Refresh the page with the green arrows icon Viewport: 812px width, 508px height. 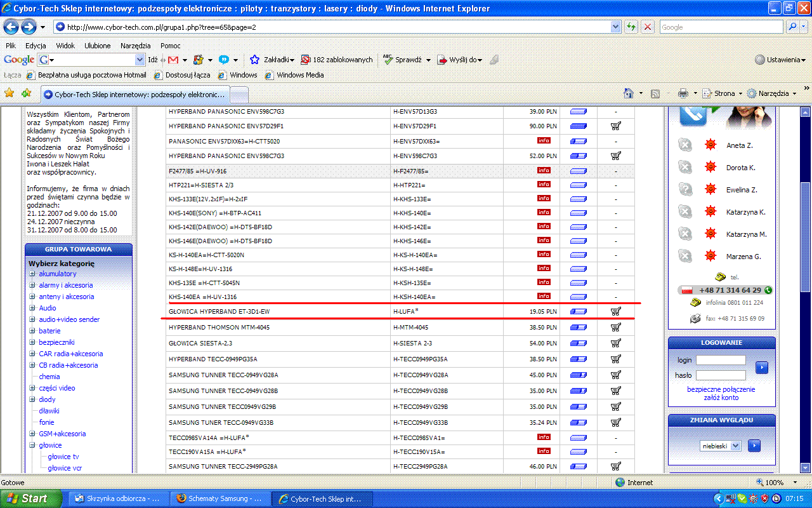631,27
